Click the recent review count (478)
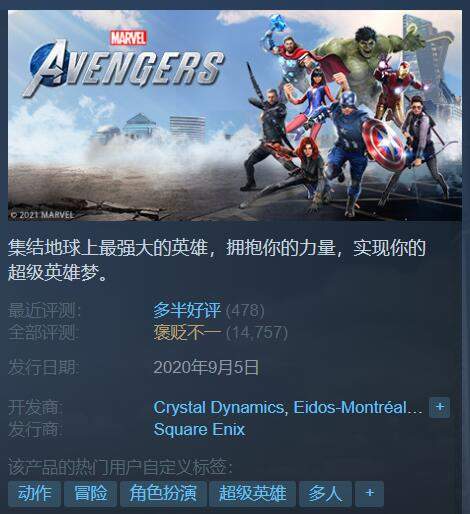The height and width of the screenshot is (514, 470). 245,311
